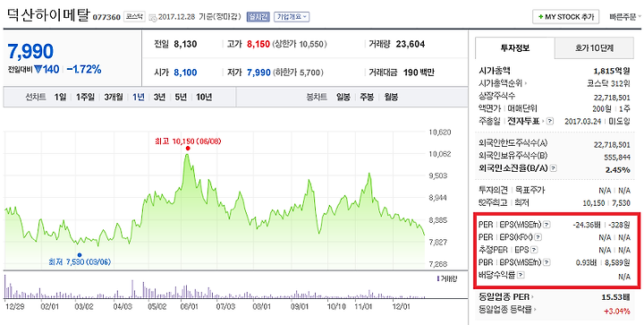Image resolution: width=644 pixels, height=325 pixels.
Task: Open the 시가총액순위 link
Action: (500, 83)
